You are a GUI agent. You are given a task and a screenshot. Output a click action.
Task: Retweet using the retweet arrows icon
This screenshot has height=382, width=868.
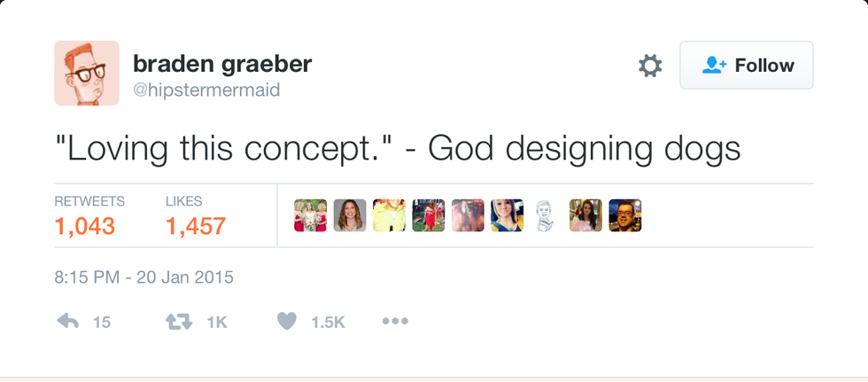click(x=179, y=322)
